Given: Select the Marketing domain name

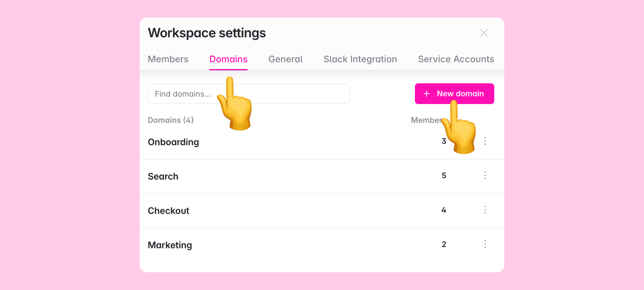Looking at the screenshot, I should coord(170,245).
